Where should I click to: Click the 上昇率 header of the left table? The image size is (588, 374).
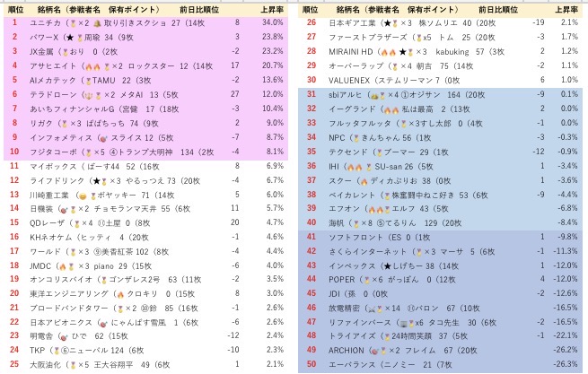tap(272, 8)
